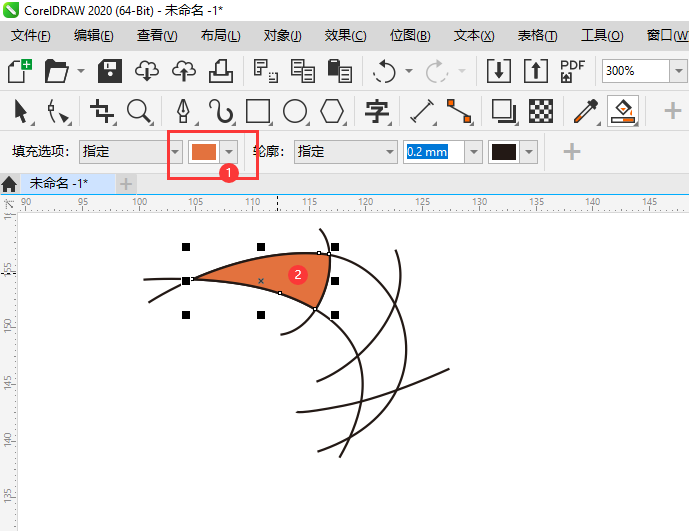
Task: Select the Crop tool
Action: coord(102,111)
